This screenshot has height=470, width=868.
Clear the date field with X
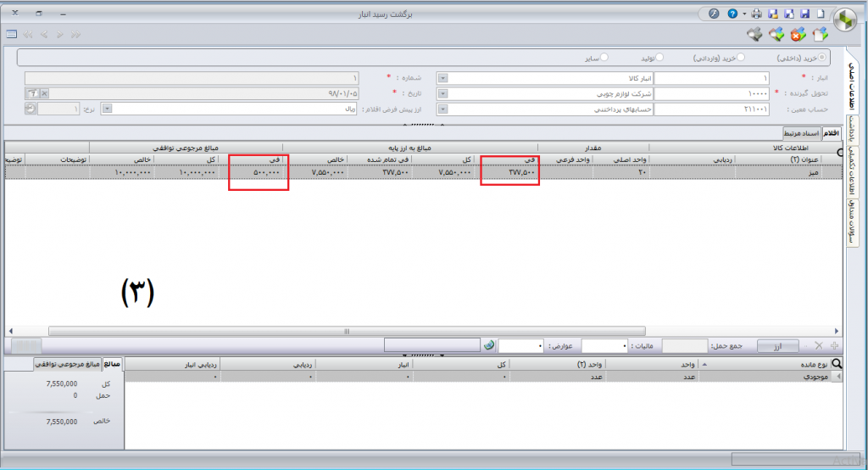[x=44, y=93]
